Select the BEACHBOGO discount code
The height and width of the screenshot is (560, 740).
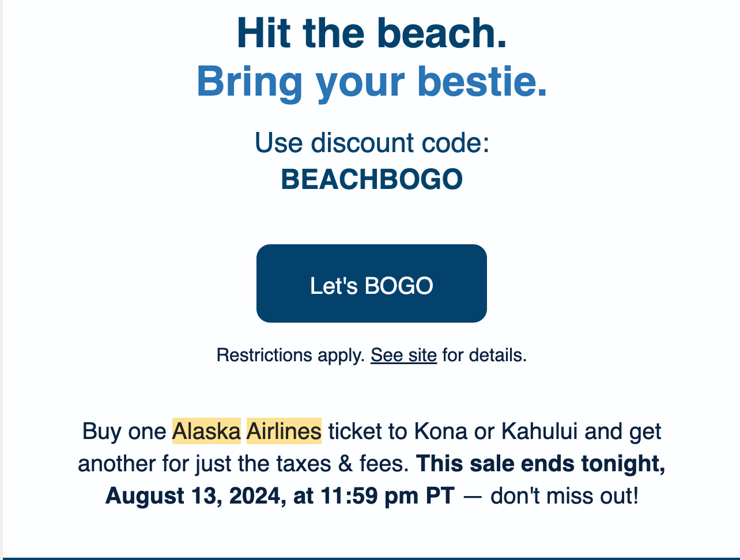(371, 179)
